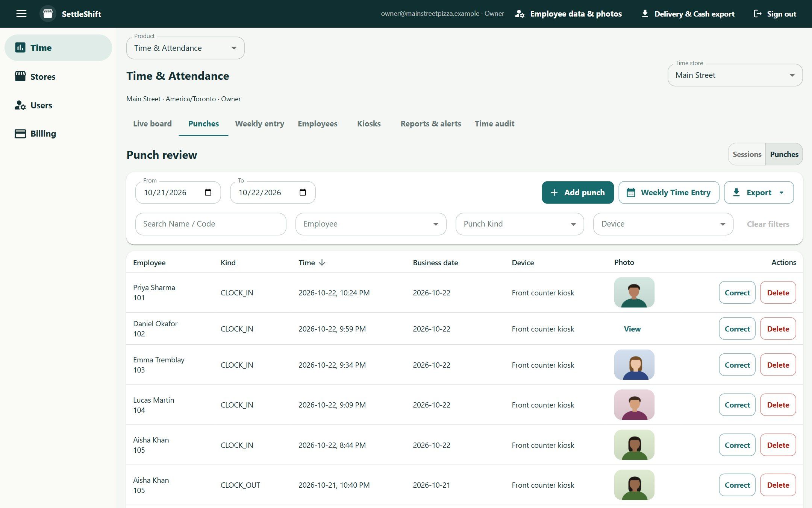Screen dimensions: 812x508
Task: Click the Time sidebar chart icon
Action: [x=20, y=48]
